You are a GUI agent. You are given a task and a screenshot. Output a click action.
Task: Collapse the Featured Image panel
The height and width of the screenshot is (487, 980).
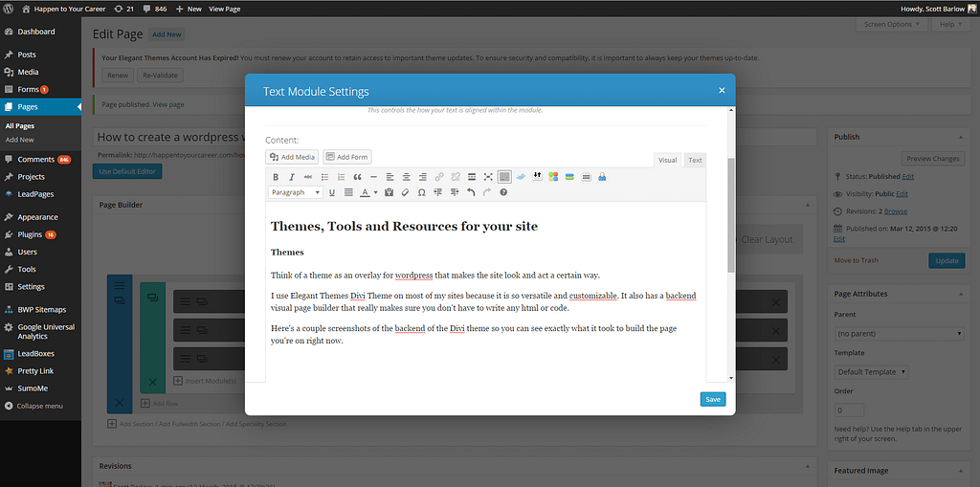coord(959,471)
